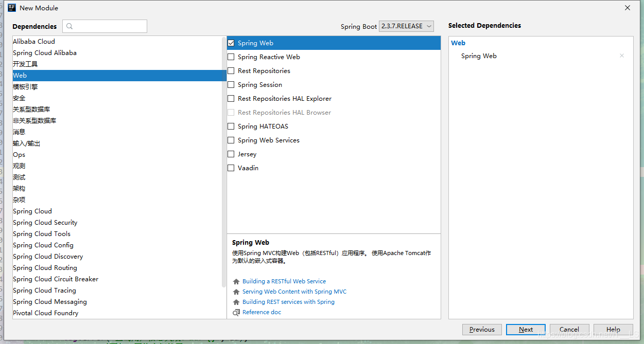The image size is (644, 344).
Task: Select the Web category
Action: tap(117, 76)
